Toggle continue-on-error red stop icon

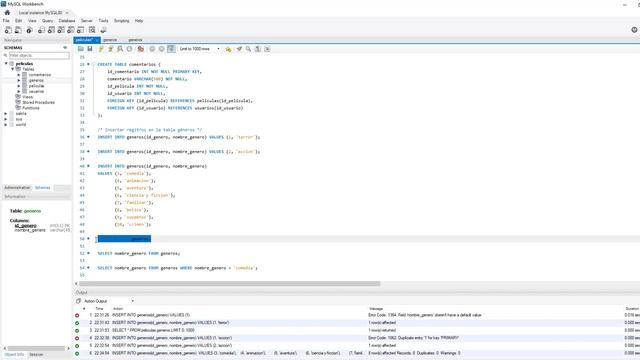click(141, 49)
